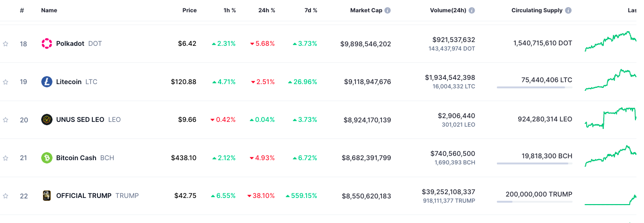Sort table by 24h % column
The width and height of the screenshot is (644, 223).
[x=266, y=10]
